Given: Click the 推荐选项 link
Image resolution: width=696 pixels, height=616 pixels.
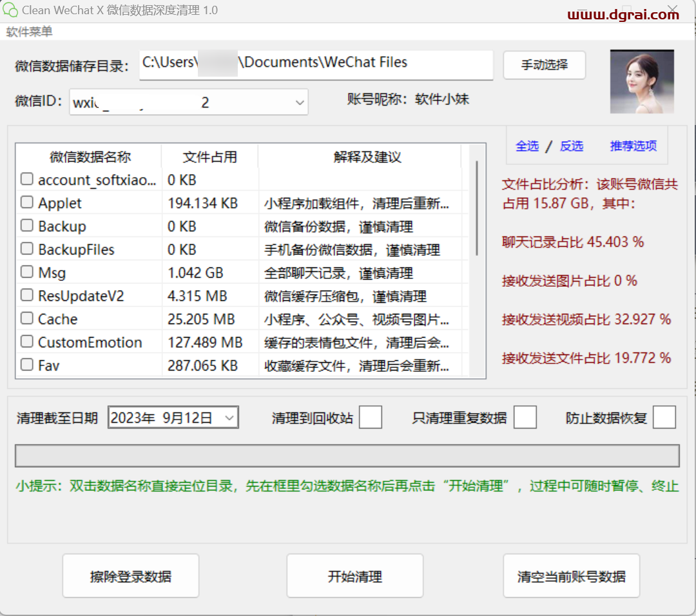Looking at the screenshot, I should [x=633, y=146].
